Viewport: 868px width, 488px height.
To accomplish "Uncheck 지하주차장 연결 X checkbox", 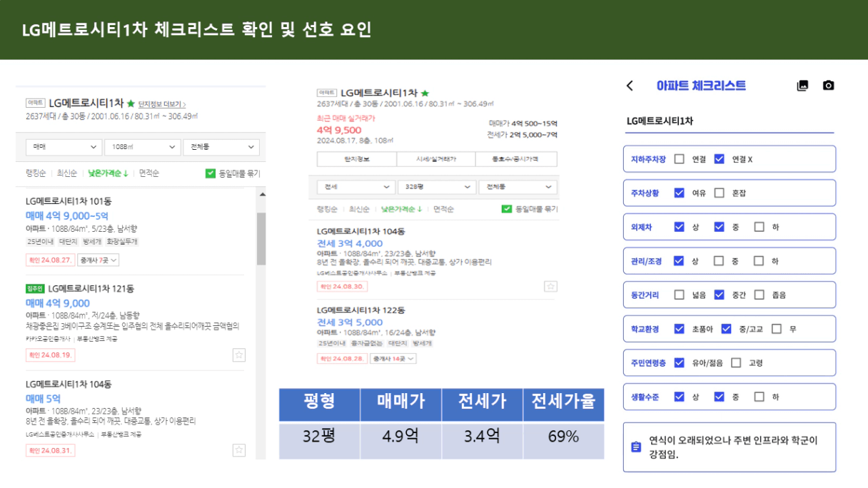I will click(x=719, y=159).
